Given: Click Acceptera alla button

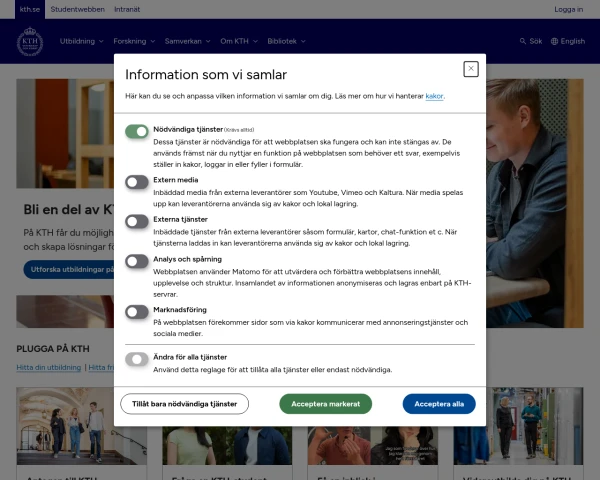Looking at the screenshot, I should pyautogui.click(x=439, y=404).
